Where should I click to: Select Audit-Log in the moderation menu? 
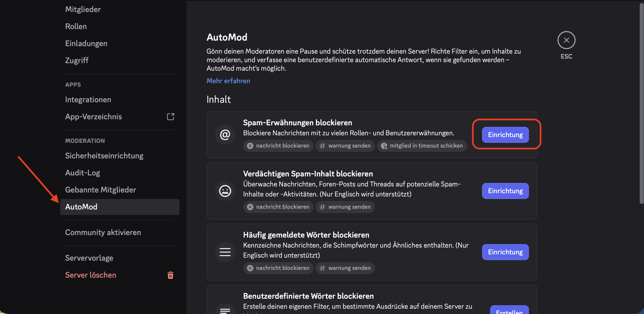point(82,173)
